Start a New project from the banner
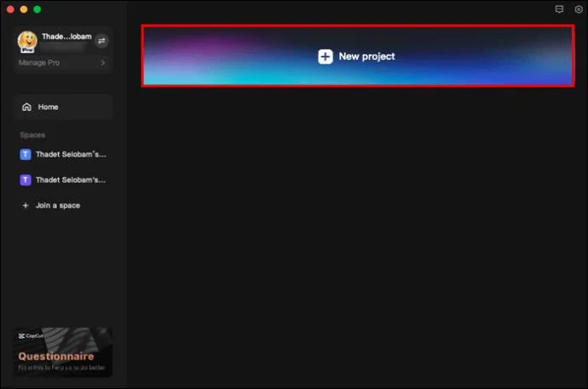The width and height of the screenshot is (588, 389). (x=358, y=56)
